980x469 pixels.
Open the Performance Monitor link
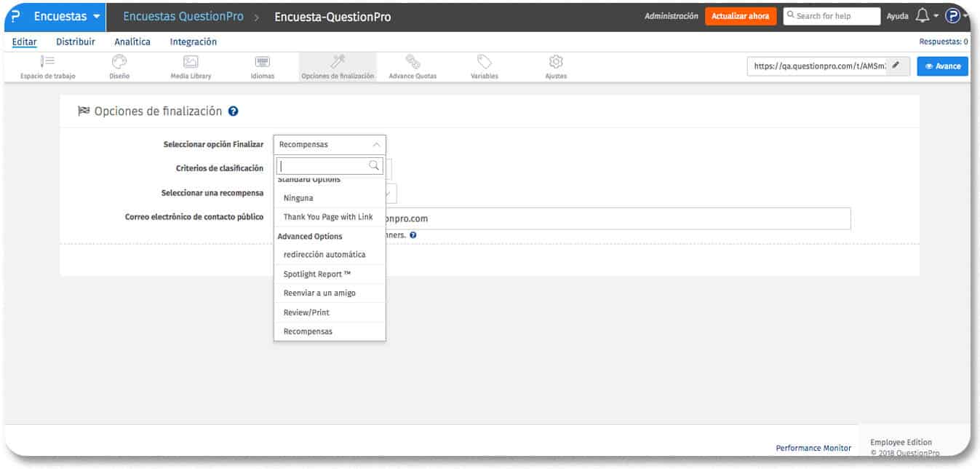[x=813, y=448]
